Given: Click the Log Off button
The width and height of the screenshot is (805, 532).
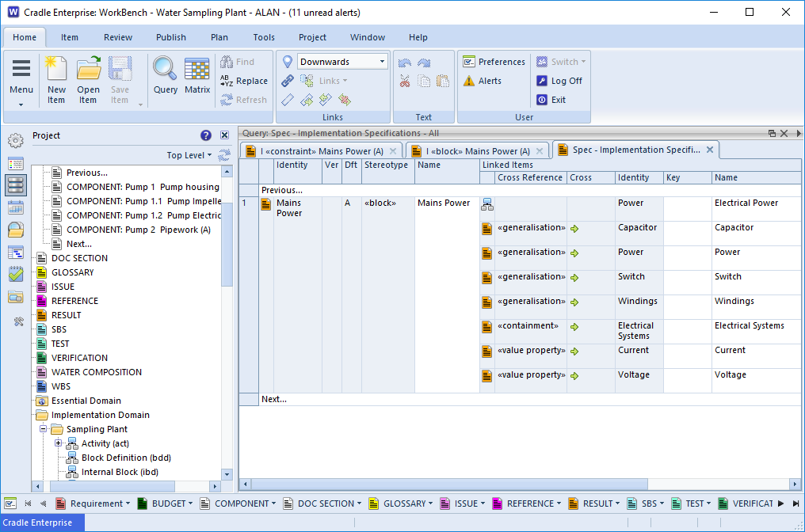Looking at the screenshot, I should click(x=559, y=81).
